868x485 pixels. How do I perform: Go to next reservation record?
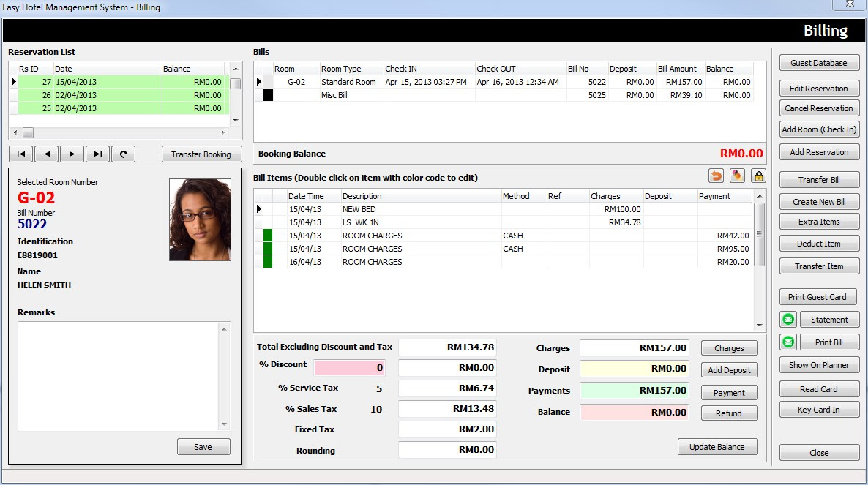72,154
